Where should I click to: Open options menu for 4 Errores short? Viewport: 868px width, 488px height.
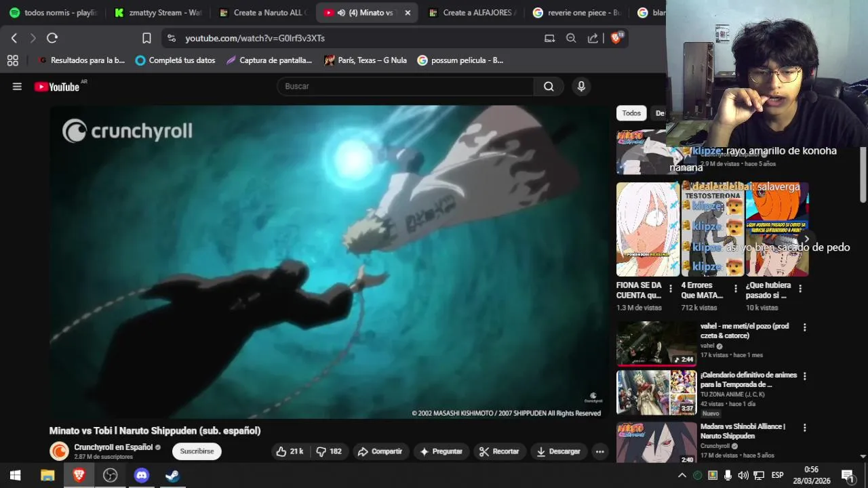736,289
